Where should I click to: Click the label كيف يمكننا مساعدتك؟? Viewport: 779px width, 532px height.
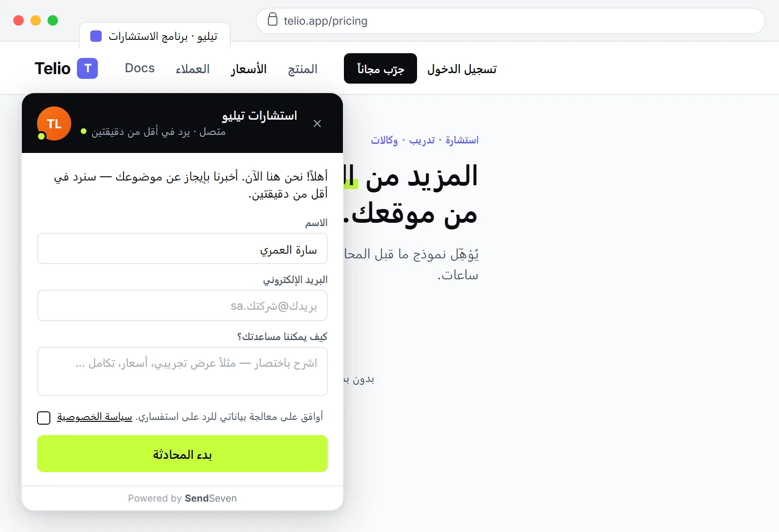click(x=282, y=337)
